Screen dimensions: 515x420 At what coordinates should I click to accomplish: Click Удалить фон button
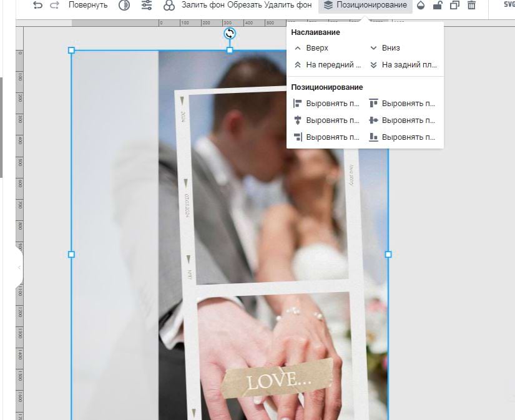pos(288,5)
